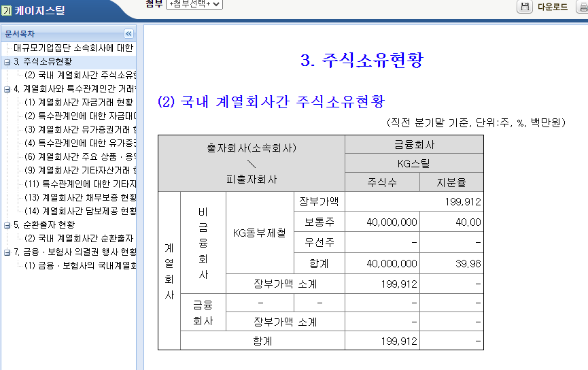
Task: Collapse the '4. 계열회사와 특수관계인간 거래' node
Action: point(7,89)
